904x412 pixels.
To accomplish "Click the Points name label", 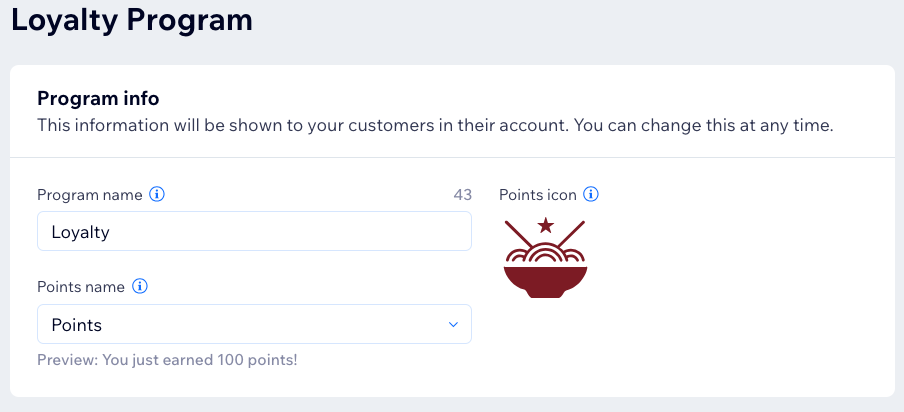I will click(x=81, y=287).
